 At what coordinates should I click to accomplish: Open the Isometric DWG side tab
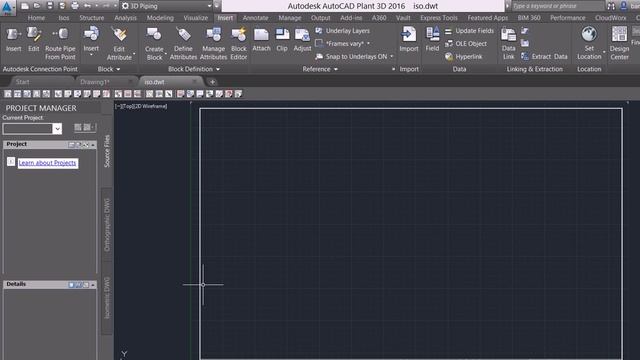point(107,298)
